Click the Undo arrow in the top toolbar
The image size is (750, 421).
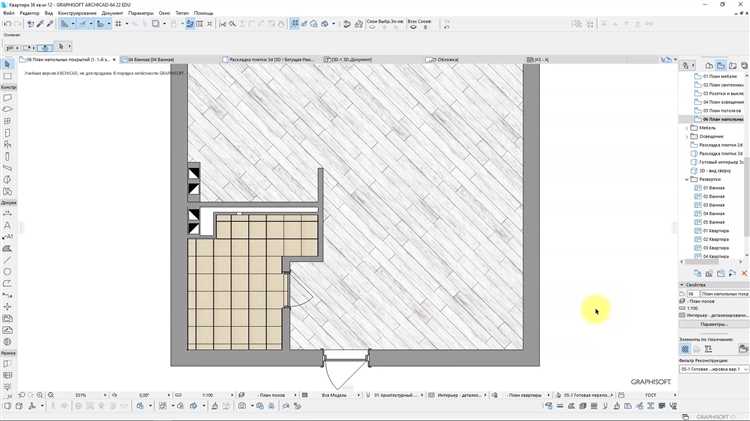click(8, 23)
